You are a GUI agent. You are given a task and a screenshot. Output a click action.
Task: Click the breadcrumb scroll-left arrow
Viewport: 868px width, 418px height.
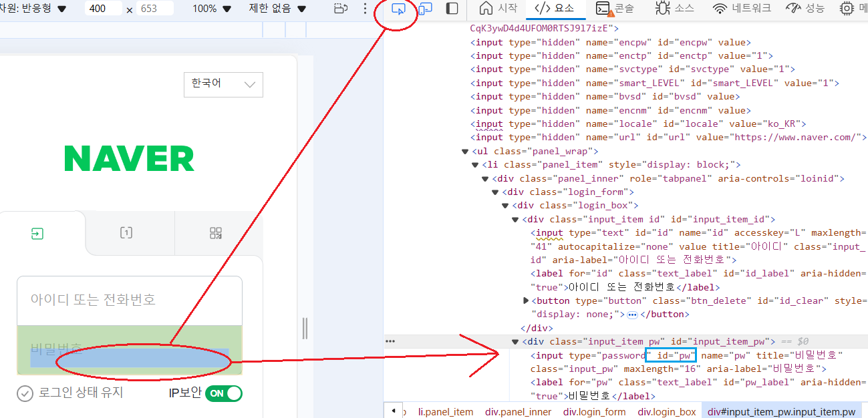tap(394, 411)
